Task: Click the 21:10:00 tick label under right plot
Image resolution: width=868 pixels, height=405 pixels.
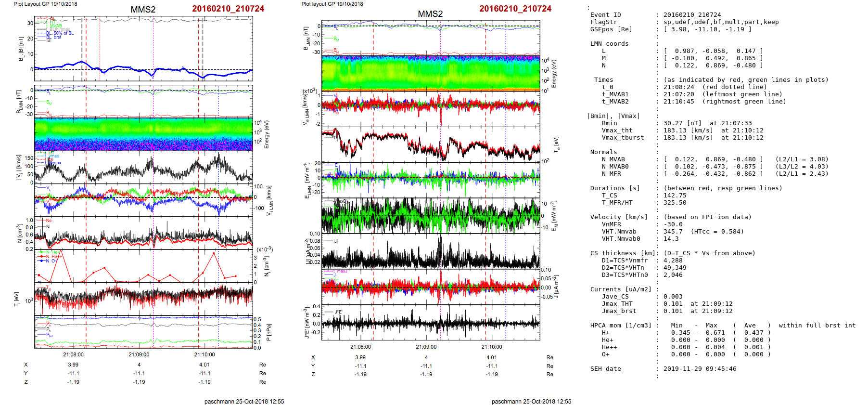Action: click(492, 347)
